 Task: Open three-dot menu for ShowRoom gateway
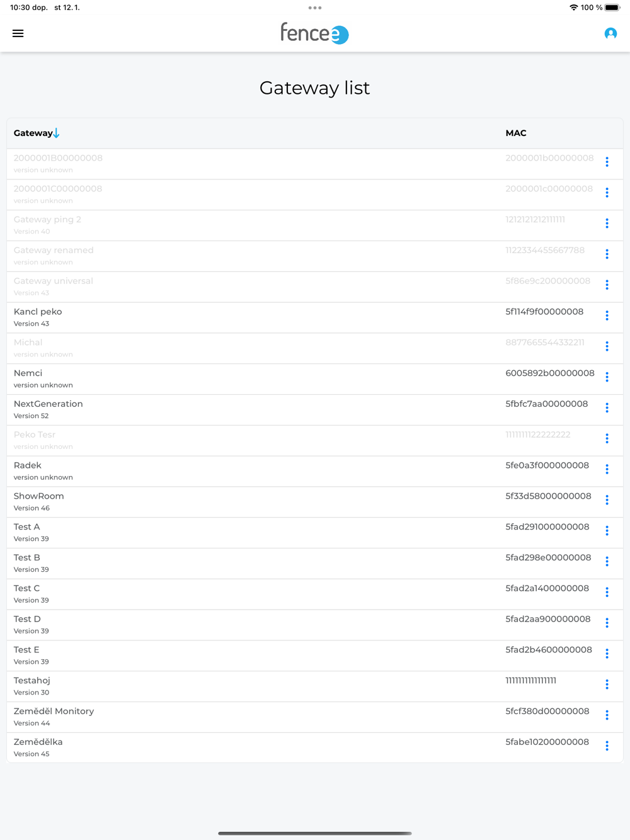[607, 500]
